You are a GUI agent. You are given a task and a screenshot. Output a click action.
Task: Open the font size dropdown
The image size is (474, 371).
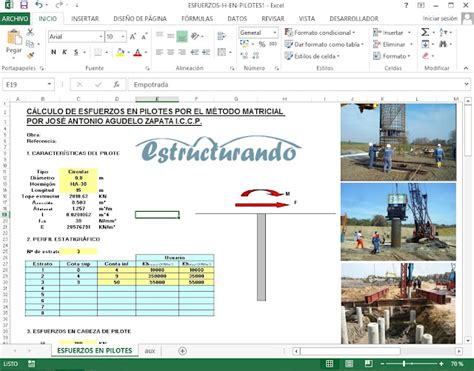point(123,37)
